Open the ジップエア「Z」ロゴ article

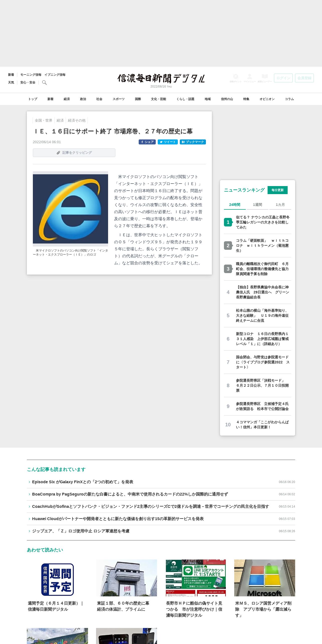pyautogui.click(x=81, y=531)
